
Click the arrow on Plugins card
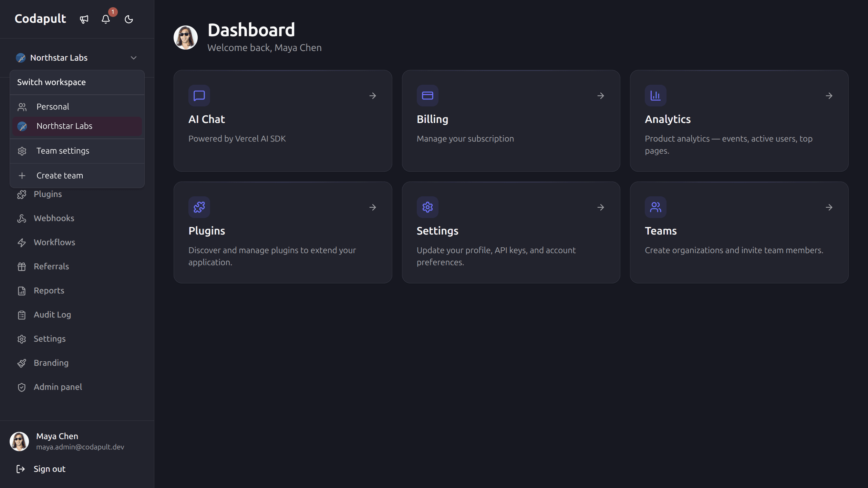(373, 207)
